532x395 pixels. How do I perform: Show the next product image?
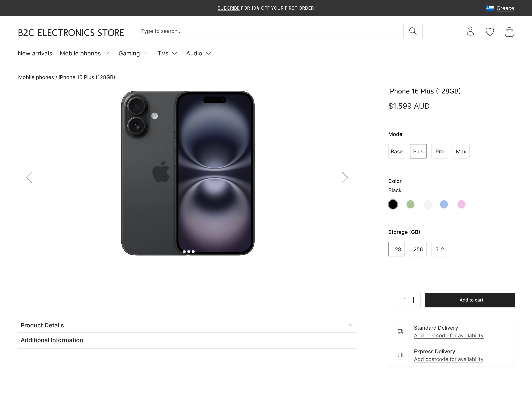344,178
